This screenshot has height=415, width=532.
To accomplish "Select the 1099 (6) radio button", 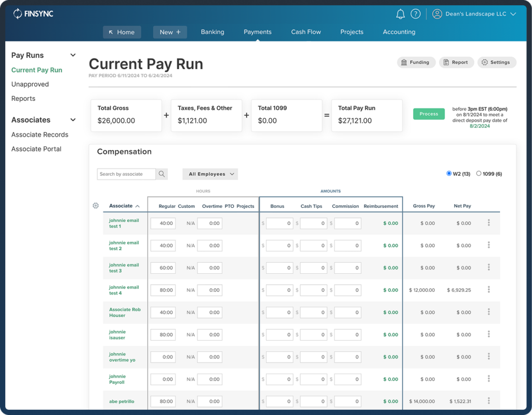I will click(x=478, y=173).
